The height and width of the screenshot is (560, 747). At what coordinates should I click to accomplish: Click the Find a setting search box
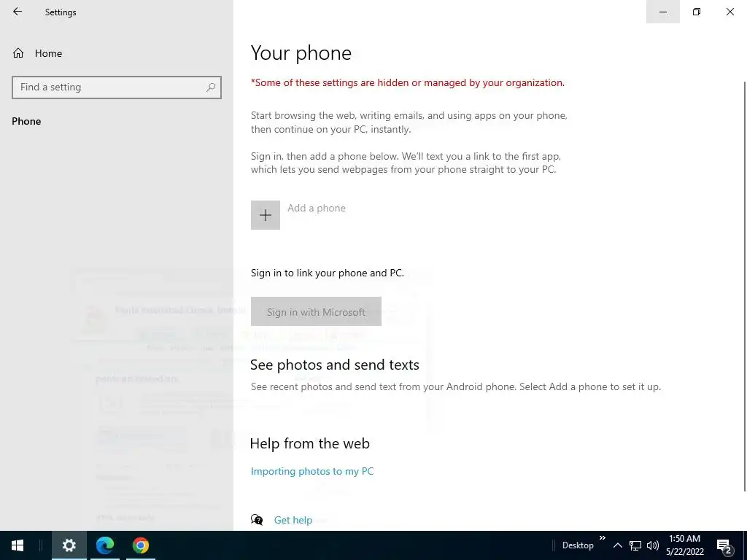click(116, 87)
